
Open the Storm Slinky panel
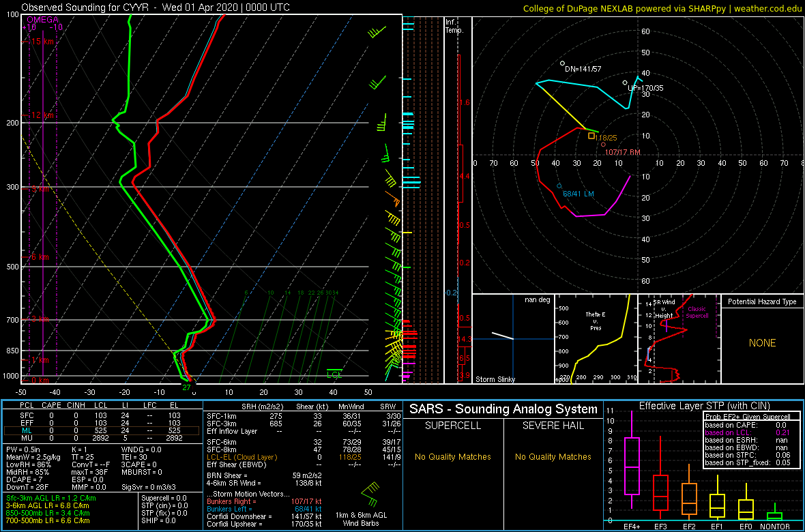513,339
